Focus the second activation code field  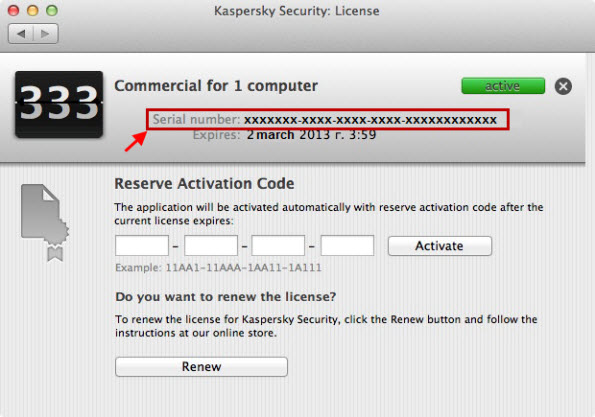coord(211,245)
